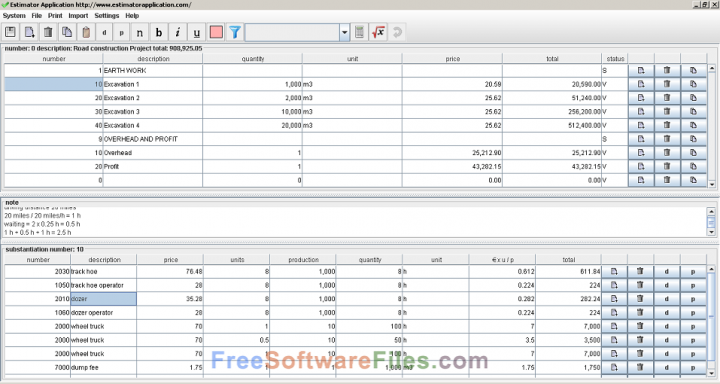Screen dimensions: 720x384
Task: Open the File menu
Action: pyautogui.click(x=37, y=16)
